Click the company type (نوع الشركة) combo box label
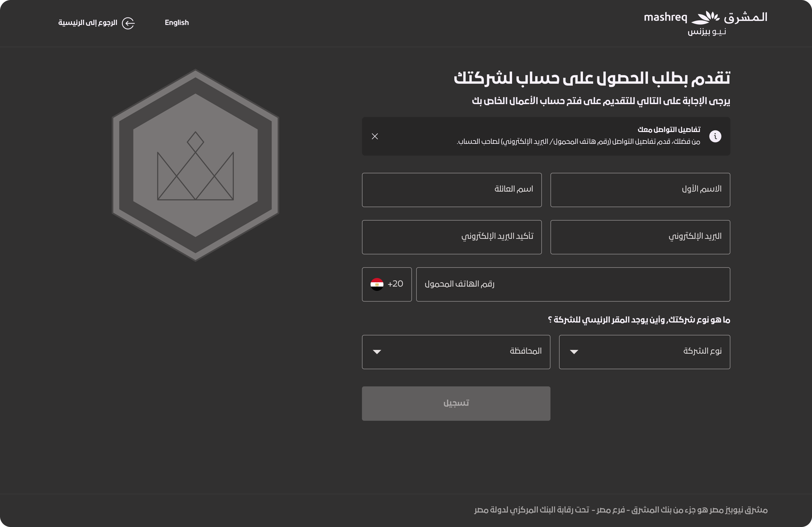The image size is (812, 527). click(x=702, y=351)
